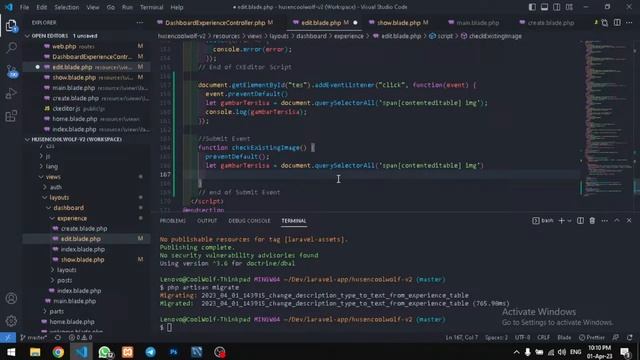The image size is (640, 360).
Task: Open remote window indicator in the status bar
Action: coord(8,338)
